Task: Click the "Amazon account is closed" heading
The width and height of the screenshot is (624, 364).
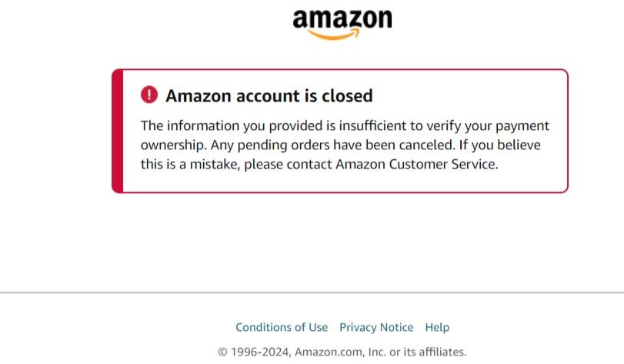Action: click(x=269, y=95)
